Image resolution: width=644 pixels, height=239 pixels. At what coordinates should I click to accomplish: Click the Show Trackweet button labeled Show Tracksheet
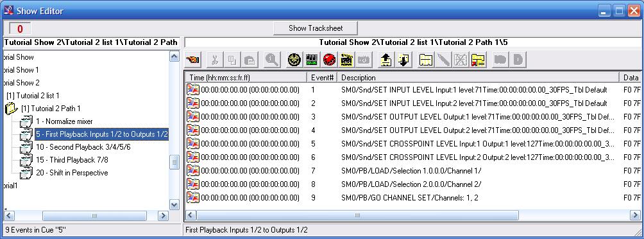316,28
